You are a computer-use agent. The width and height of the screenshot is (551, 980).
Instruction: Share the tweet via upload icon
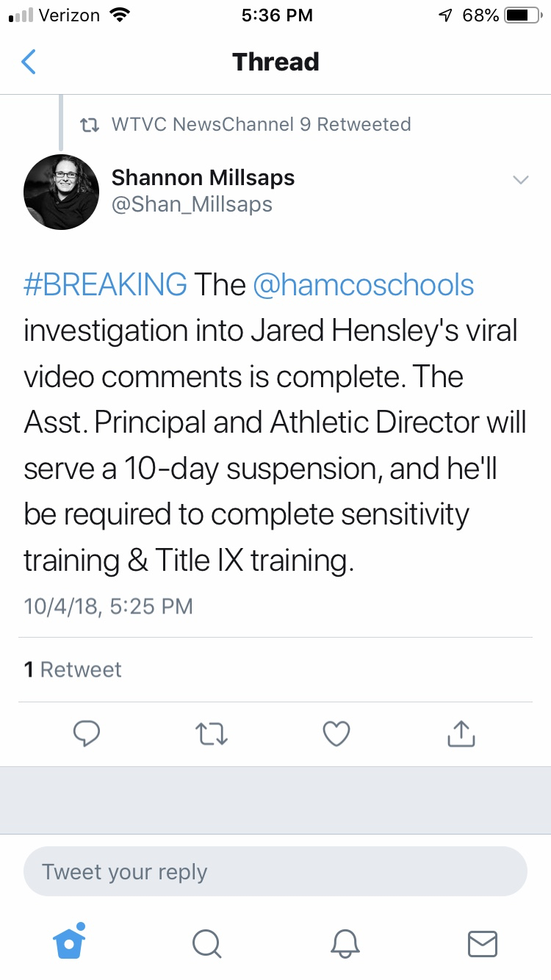pyautogui.click(x=461, y=733)
